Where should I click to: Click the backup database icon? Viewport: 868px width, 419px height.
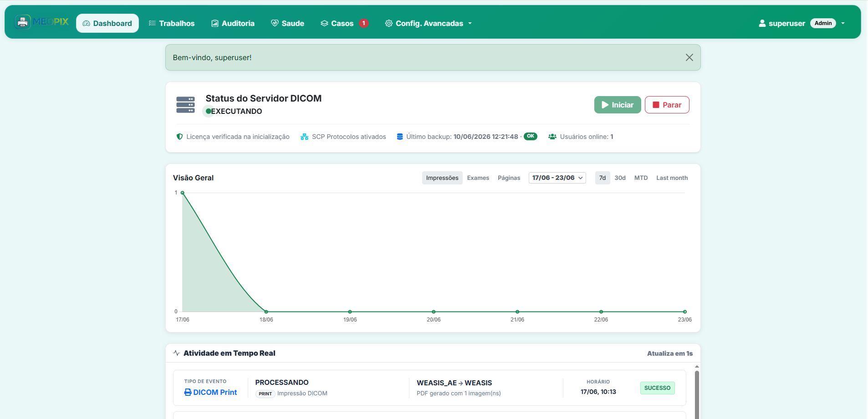(400, 137)
